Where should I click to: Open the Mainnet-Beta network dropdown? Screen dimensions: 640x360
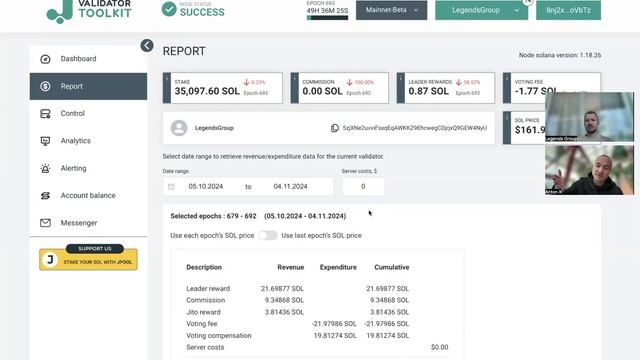coord(391,10)
